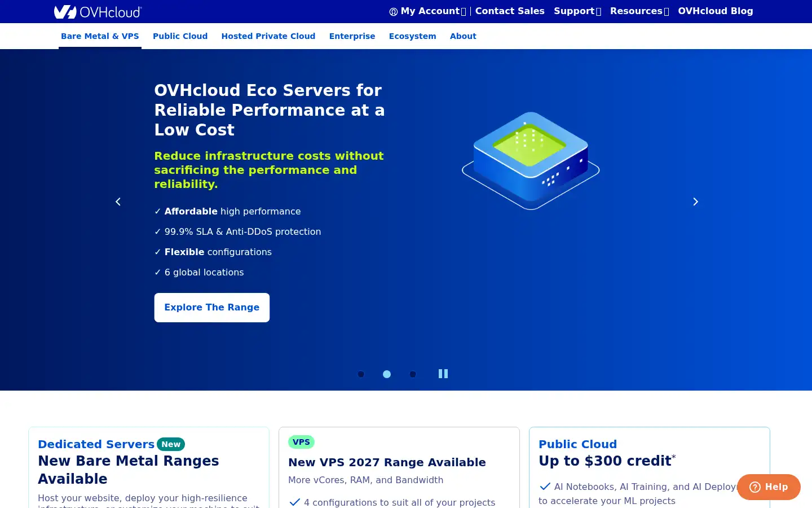Click the Explore The Range button
The image size is (812, 508).
pyautogui.click(x=212, y=308)
